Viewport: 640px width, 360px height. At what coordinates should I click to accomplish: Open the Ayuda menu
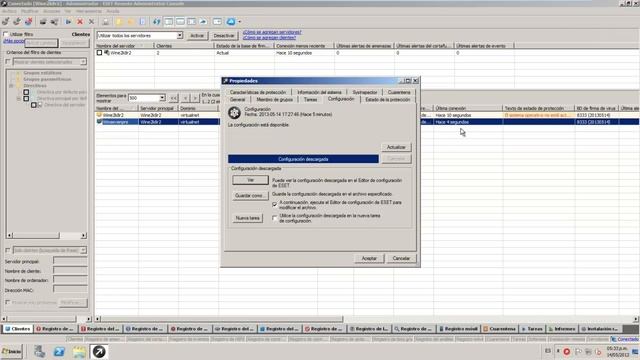point(113,11)
